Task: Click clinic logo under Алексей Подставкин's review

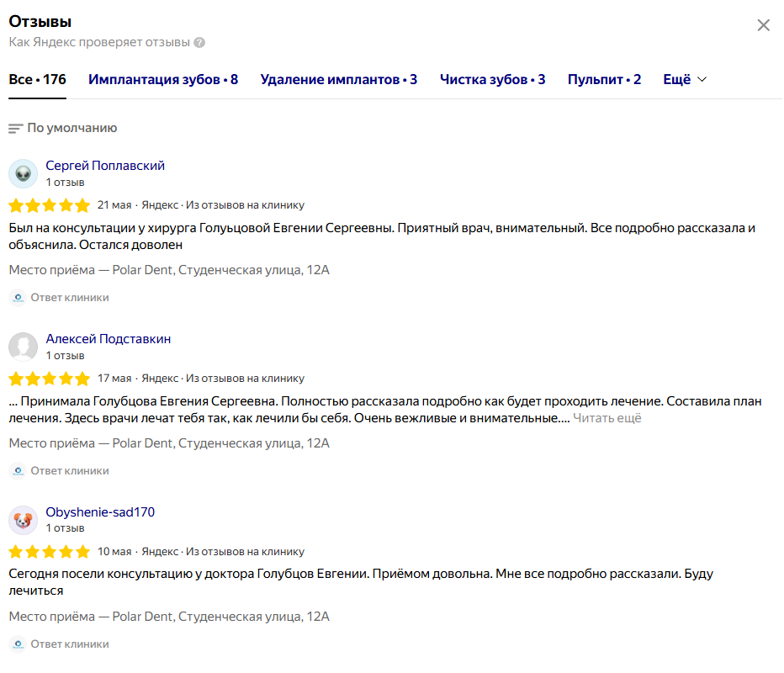Action: [18, 471]
